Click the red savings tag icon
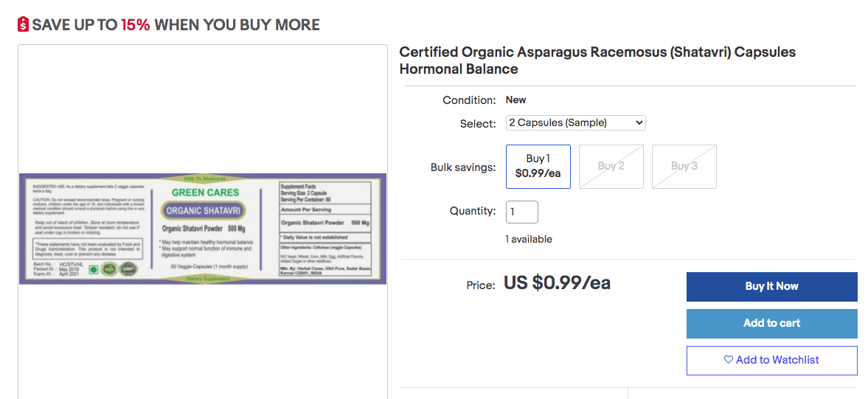Image resolution: width=868 pixels, height=399 pixels. click(24, 24)
